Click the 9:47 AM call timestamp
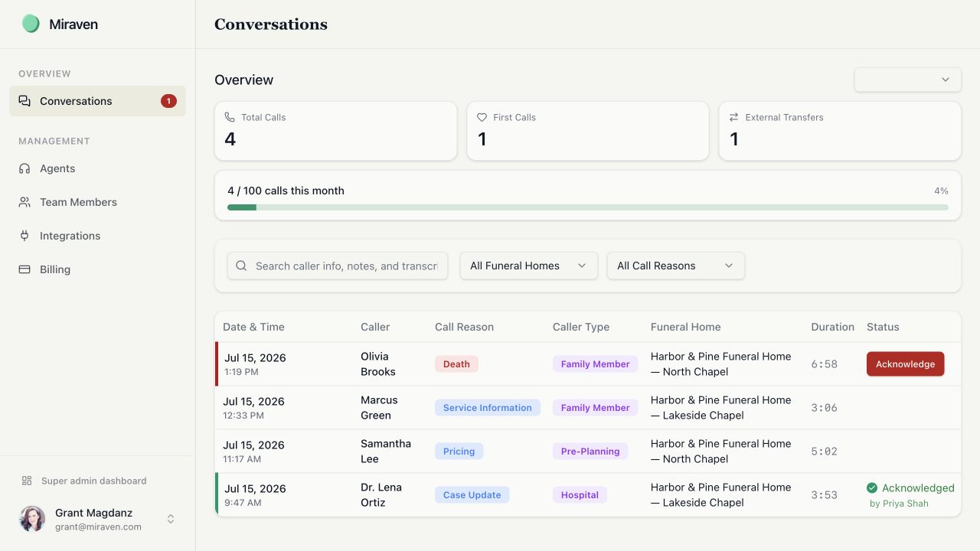The height and width of the screenshot is (551, 980). pos(242,503)
